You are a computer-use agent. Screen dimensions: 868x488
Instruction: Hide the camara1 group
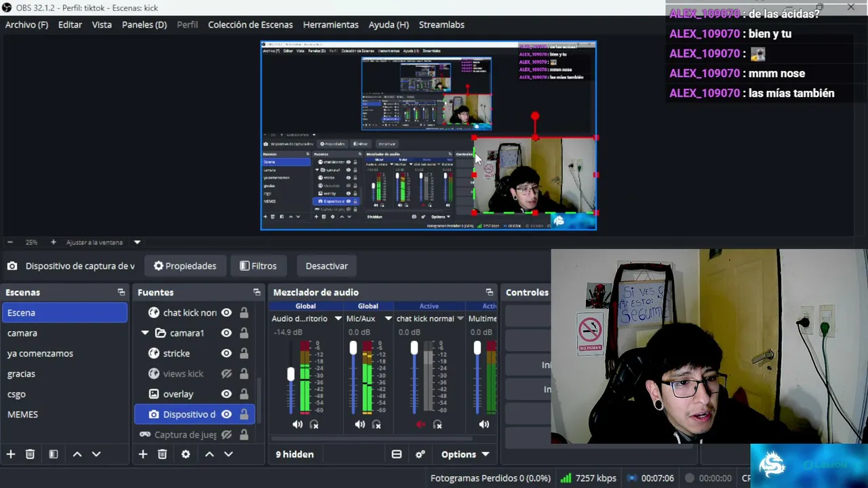(226, 333)
